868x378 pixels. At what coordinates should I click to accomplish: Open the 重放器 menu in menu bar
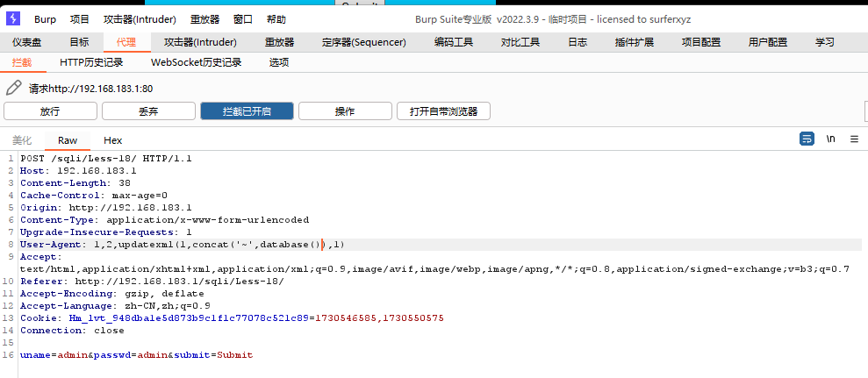204,19
